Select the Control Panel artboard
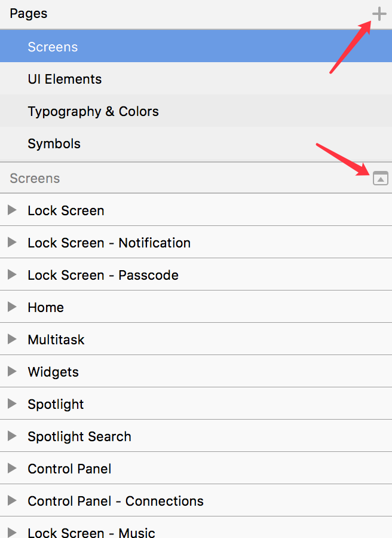The width and height of the screenshot is (392, 538). [196, 468]
